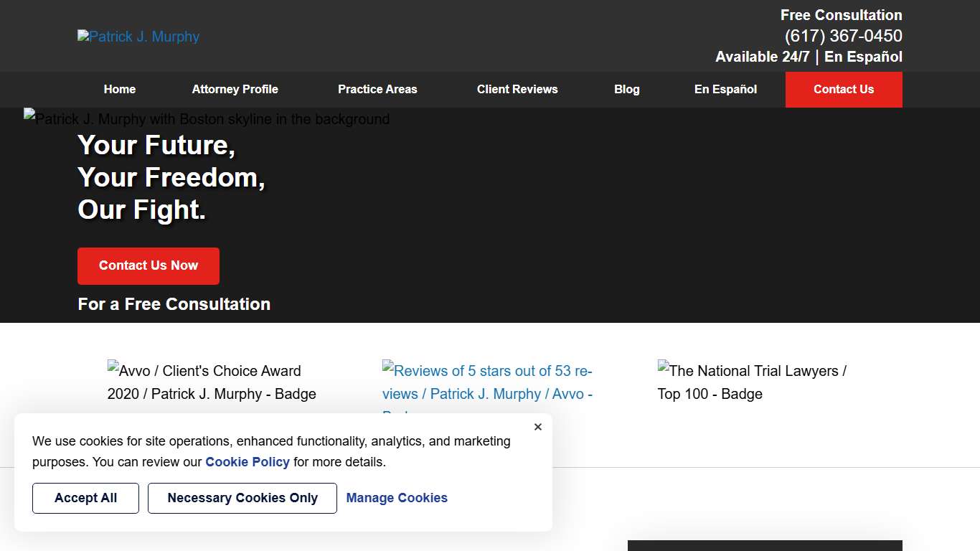
Task: Click the En Español link beside Available 24/7
Action: click(863, 57)
